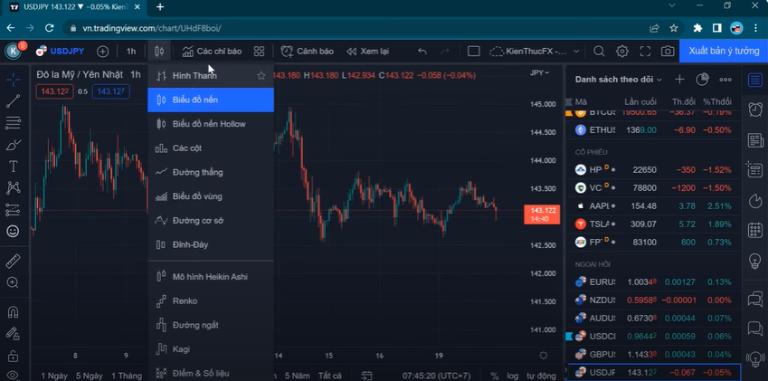Open the JPY currency dropdown
This screenshot has height=381, width=768.
pyautogui.click(x=539, y=73)
